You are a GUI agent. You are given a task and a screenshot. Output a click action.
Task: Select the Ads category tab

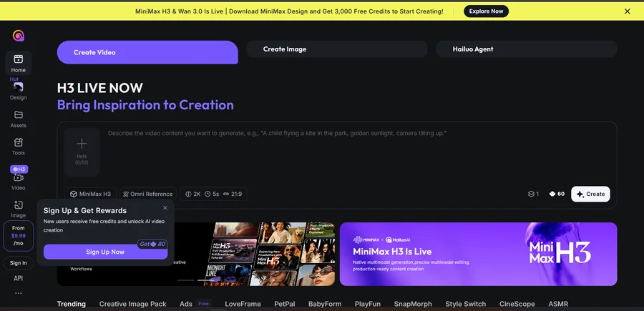[x=186, y=304]
